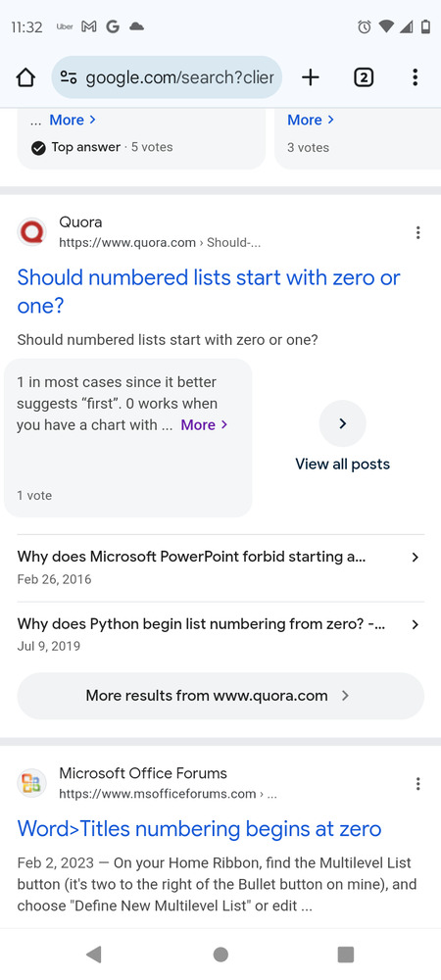Open the tab switcher showing 2 tabs
This screenshot has width=441, height=980.
pos(364,77)
